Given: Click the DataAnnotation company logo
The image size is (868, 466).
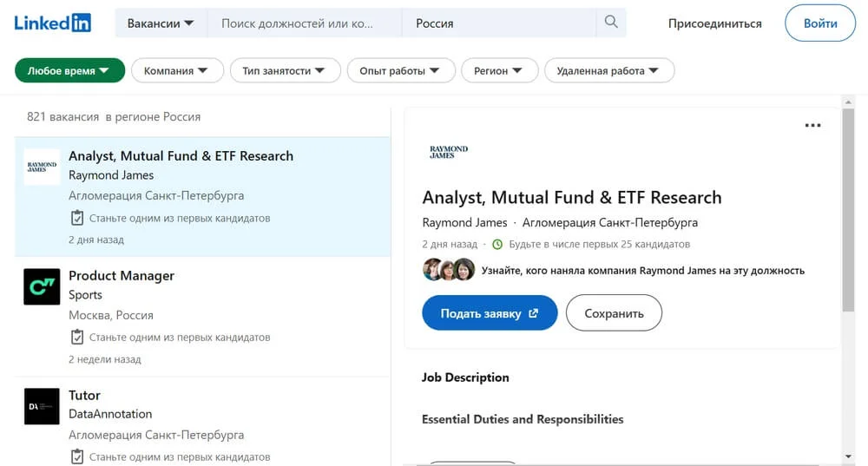Looking at the screenshot, I should coord(42,406).
